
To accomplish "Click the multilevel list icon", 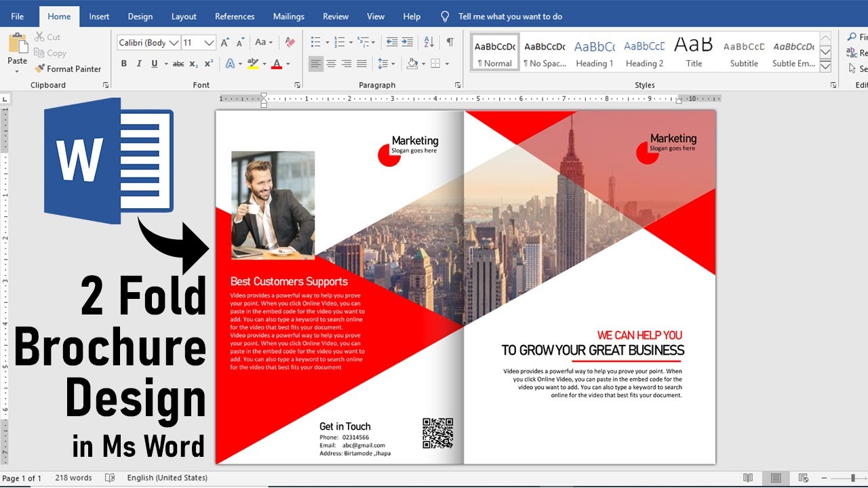I will click(363, 43).
